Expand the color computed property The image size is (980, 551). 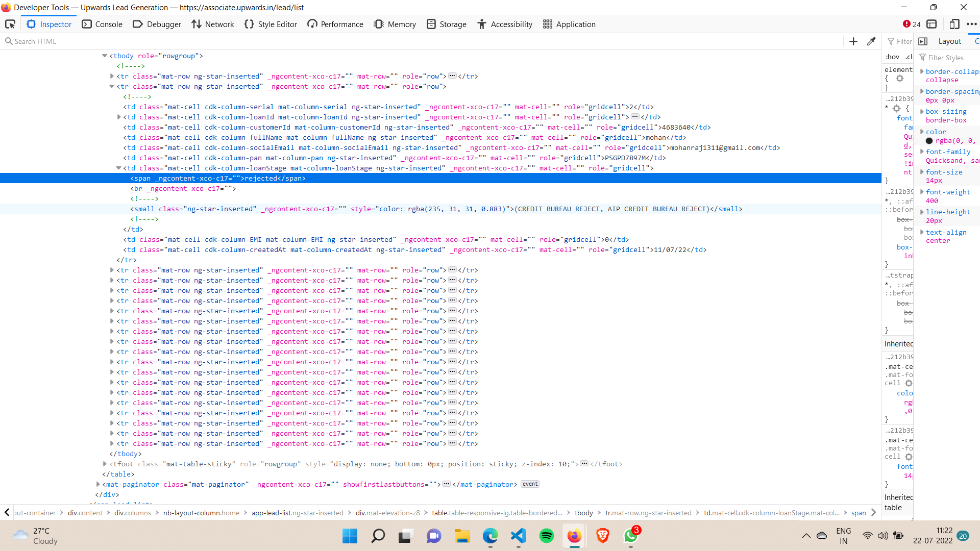coord(922,132)
